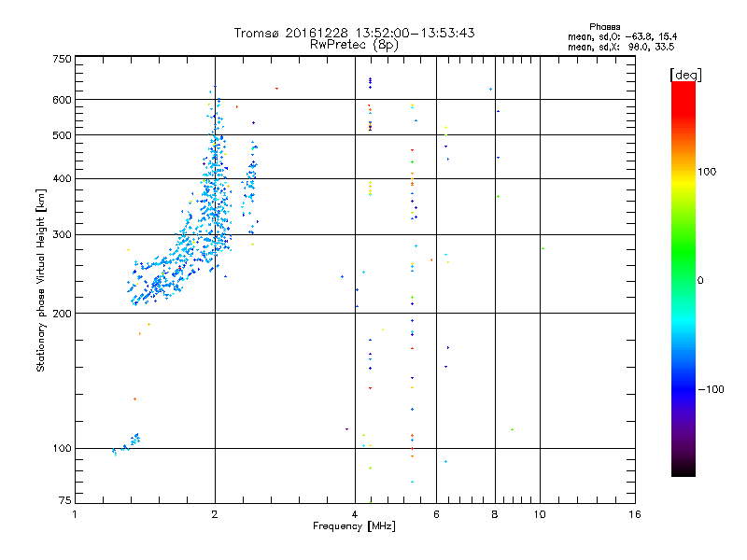This screenshot has width=747, height=560.
Task: Click the x-axis '16' tick label
Action: point(635,514)
